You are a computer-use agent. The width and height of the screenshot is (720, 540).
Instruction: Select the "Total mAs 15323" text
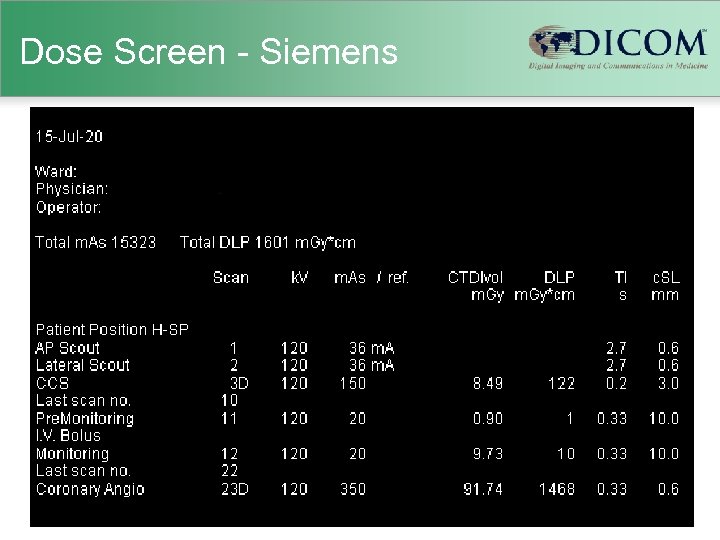(x=96, y=242)
